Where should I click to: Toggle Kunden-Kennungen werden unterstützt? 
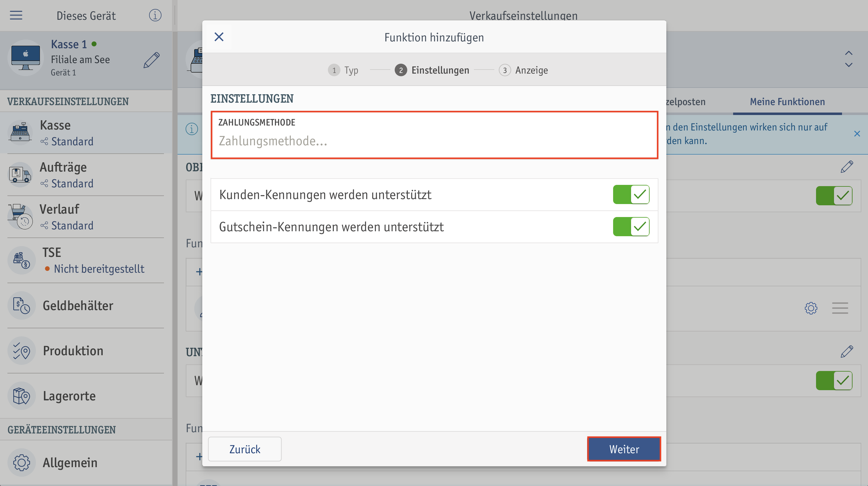point(631,194)
